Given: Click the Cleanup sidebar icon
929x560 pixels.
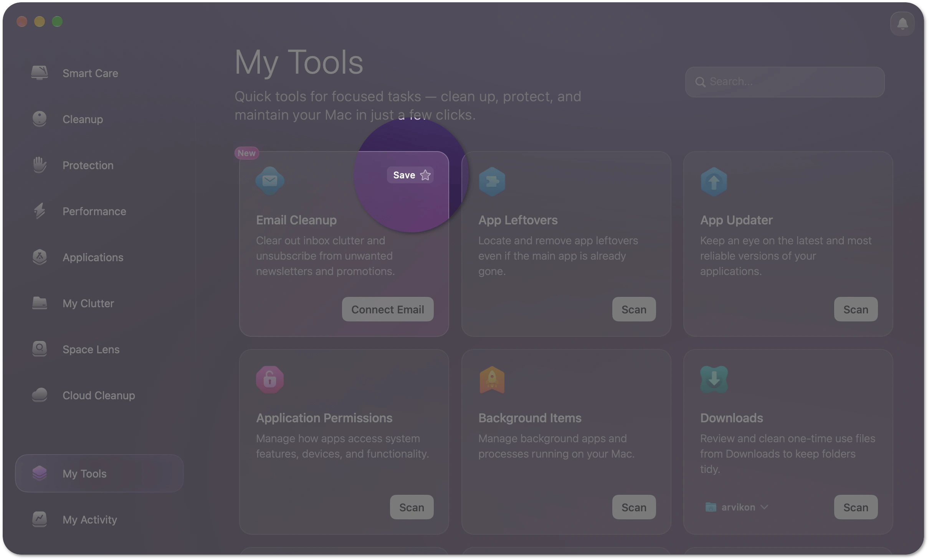Looking at the screenshot, I should click(40, 119).
